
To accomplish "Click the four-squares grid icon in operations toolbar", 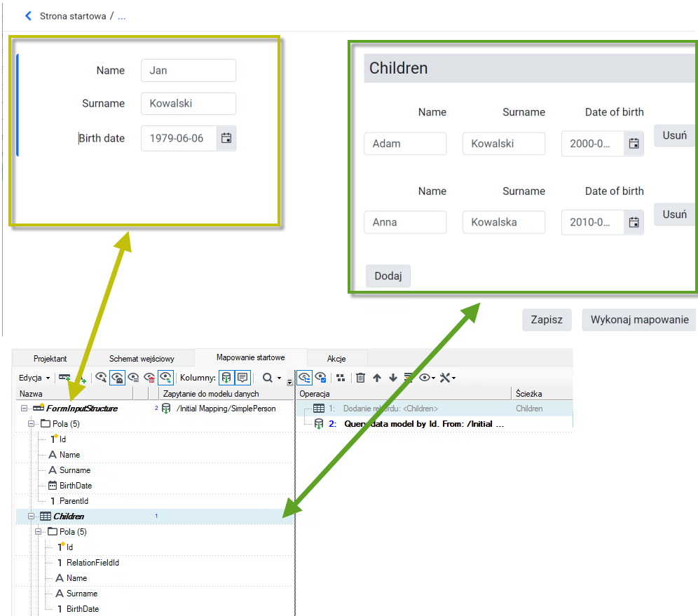I will [x=341, y=378].
